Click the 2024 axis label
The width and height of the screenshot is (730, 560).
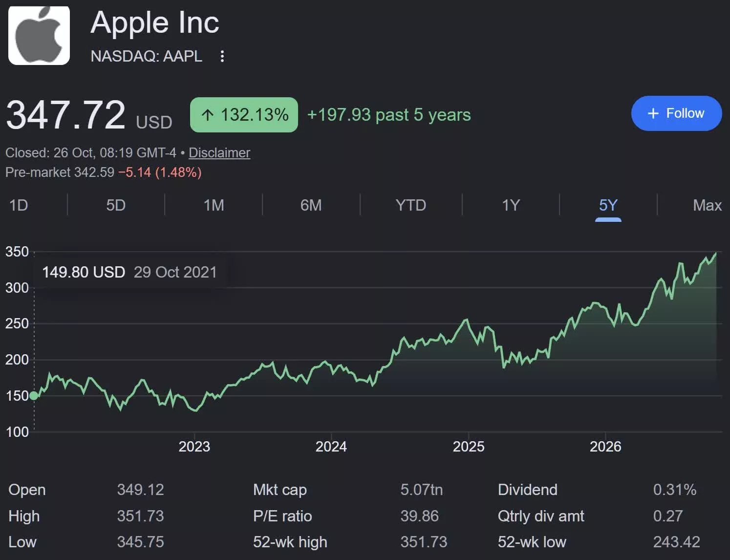click(x=331, y=446)
